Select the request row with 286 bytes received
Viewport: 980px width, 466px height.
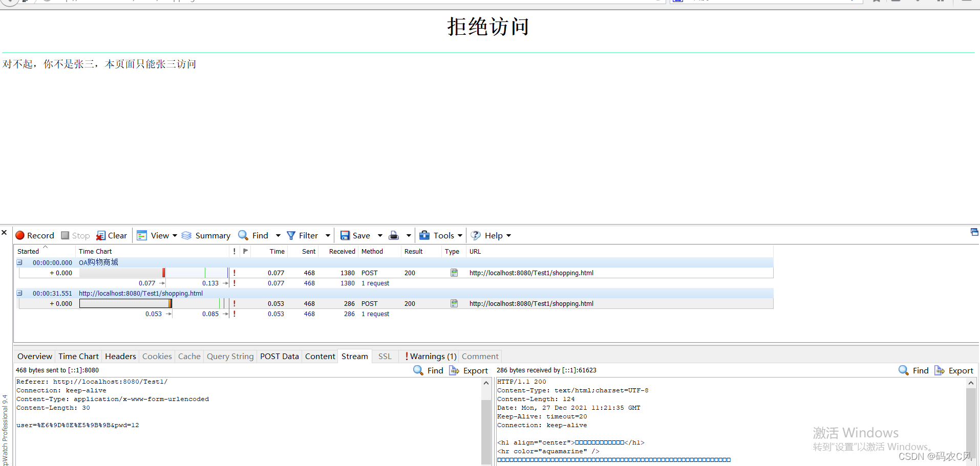tap(396, 303)
